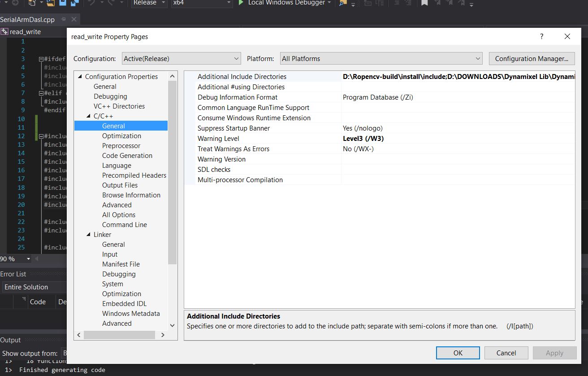Open the 90 % editor zoom dropdown

tap(29, 259)
